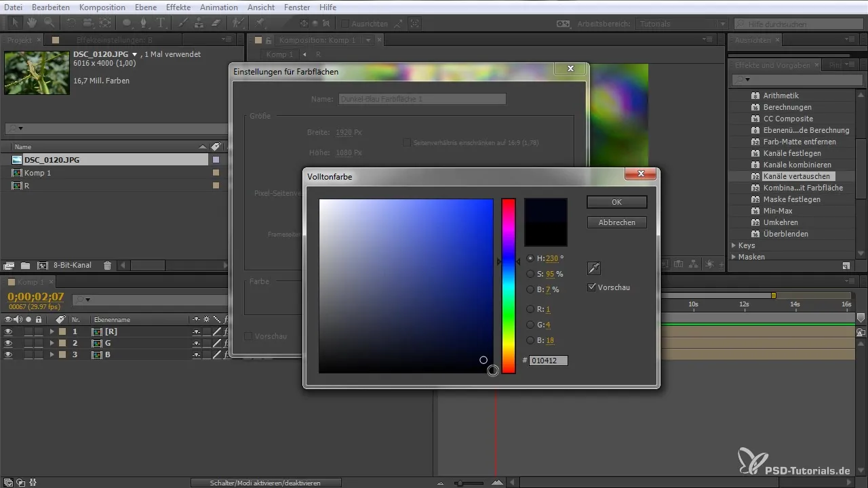Click the green area of the hue slider
868x488 pixels.
pos(509,315)
